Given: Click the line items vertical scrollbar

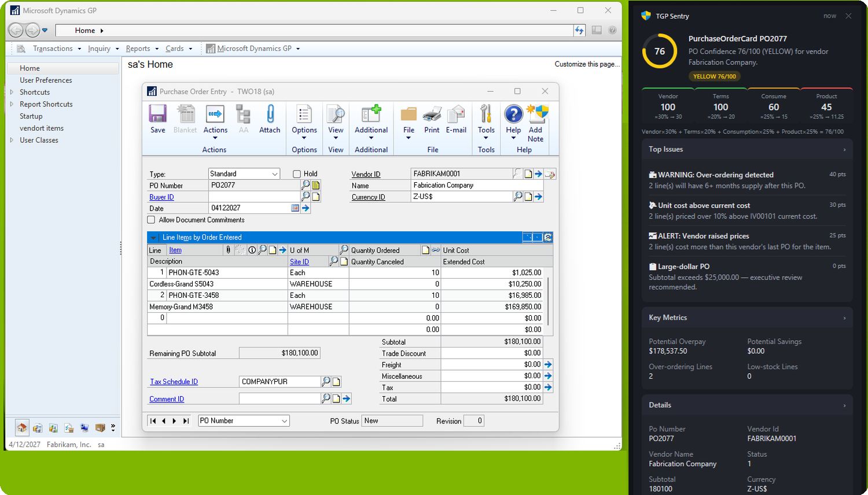Looking at the screenshot, I should 548,301.
